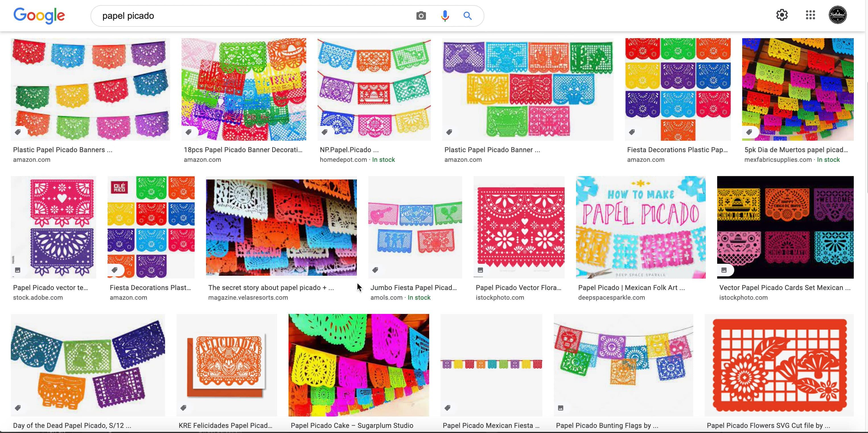Click the mexfabricsupplies.com source link

click(x=778, y=160)
